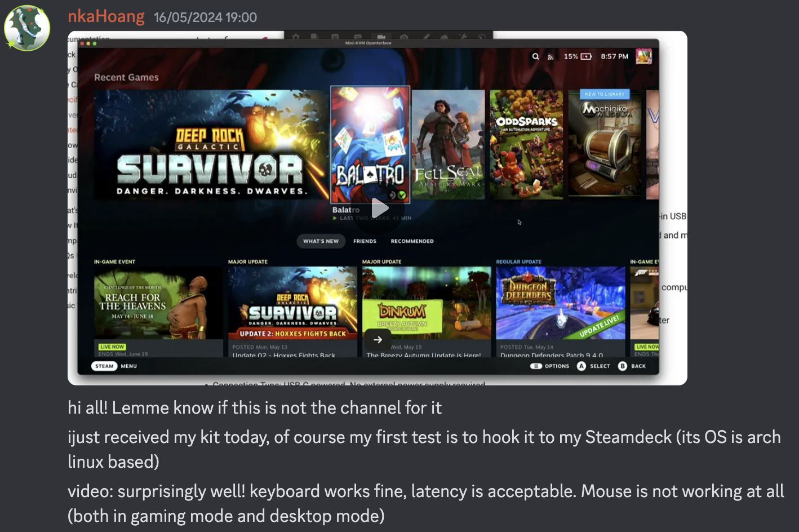Image resolution: width=799 pixels, height=532 pixels.
Task: Click the 16/05/2024 19:00 message timestamp
Action: (205, 17)
